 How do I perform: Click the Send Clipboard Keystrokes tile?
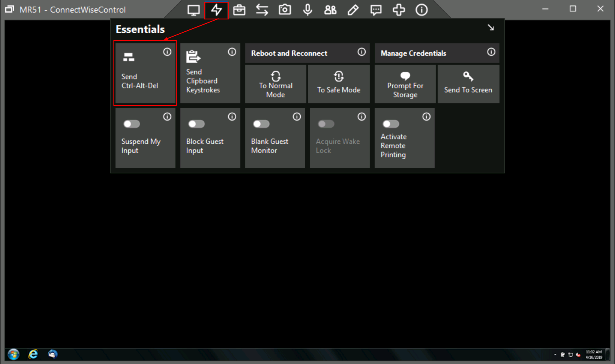(x=210, y=73)
